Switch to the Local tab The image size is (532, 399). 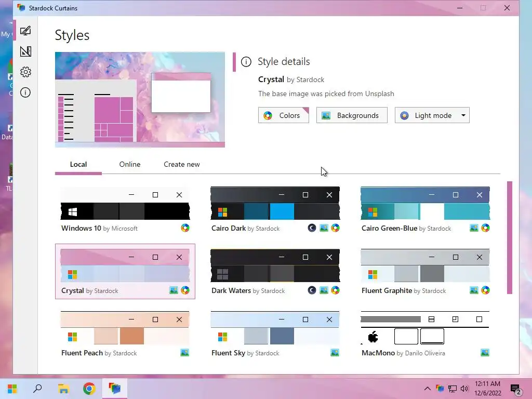(x=78, y=165)
